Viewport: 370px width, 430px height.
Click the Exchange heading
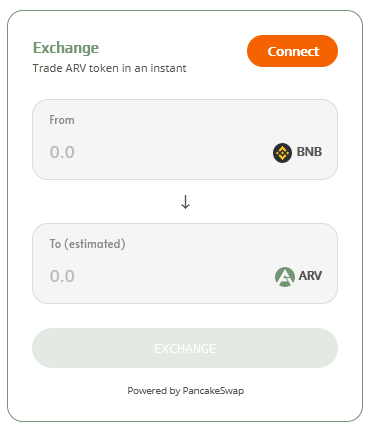(66, 48)
